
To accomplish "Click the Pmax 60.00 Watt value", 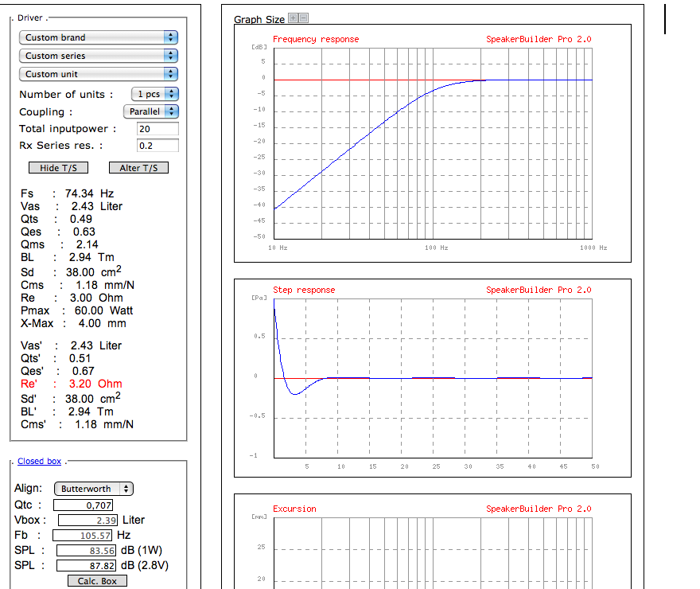I will point(77,310).
